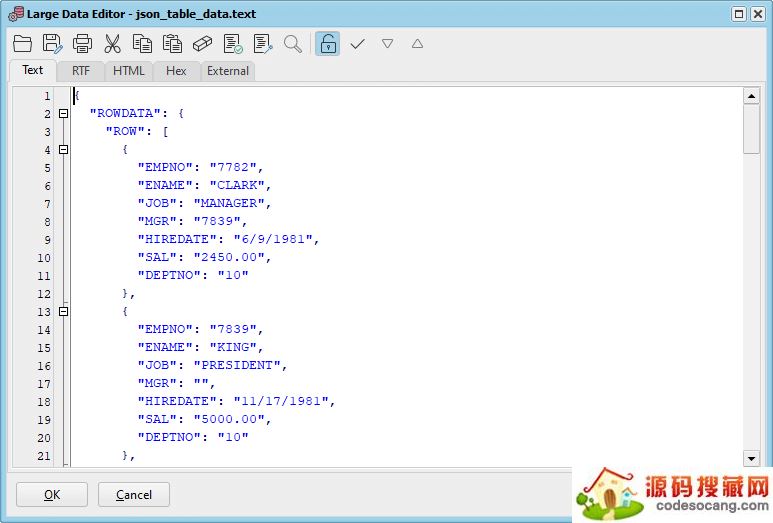Image resolution: width=773 pixels, height=523 pixels.
Task: Maximize the Large Data Editor window
Action: pyautogui.click(x=738, y=14)
